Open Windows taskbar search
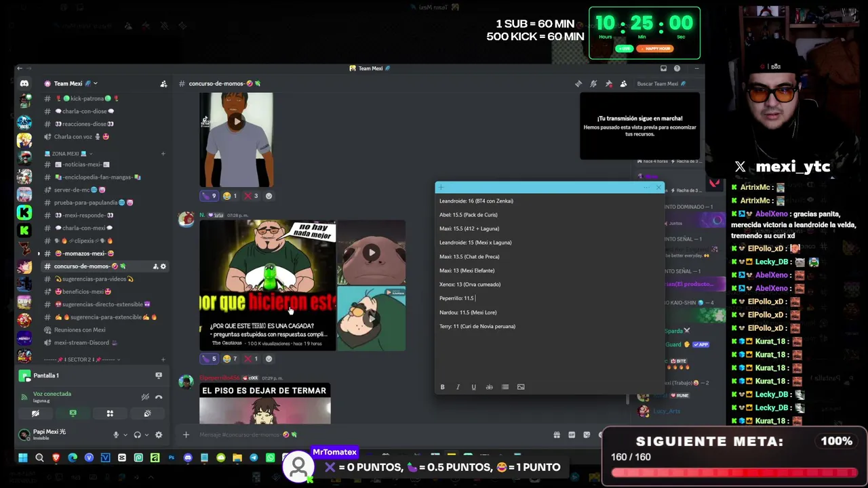Viewport: 868px width, 488px height. point(39,458)
